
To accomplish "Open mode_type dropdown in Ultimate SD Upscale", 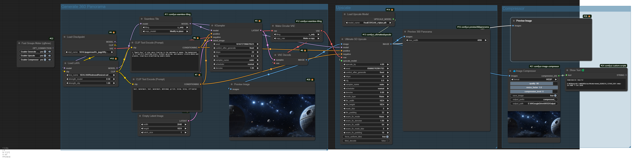I will click(366, 96).
